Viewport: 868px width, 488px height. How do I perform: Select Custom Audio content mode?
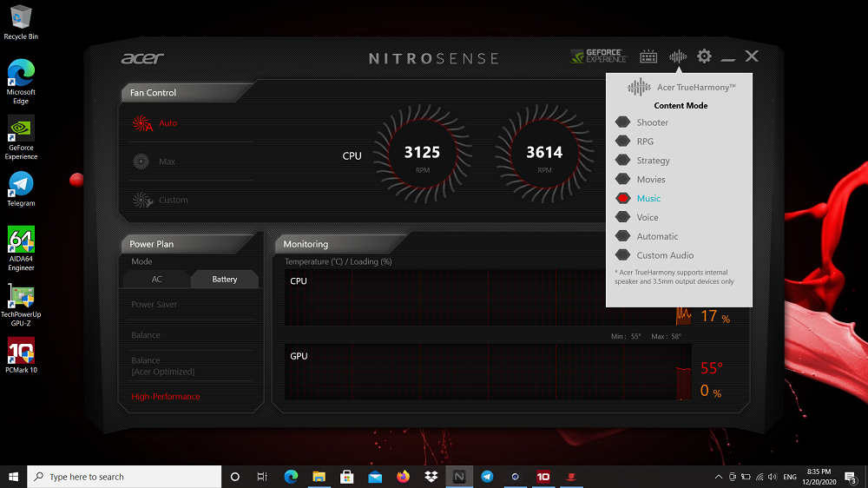pyautogui.click(x=654, y=255)
